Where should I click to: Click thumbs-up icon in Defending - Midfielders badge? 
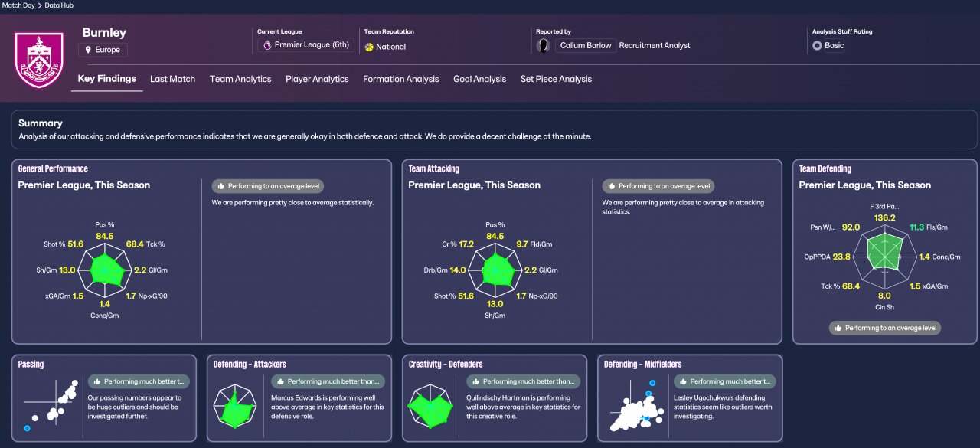[683, 381]
